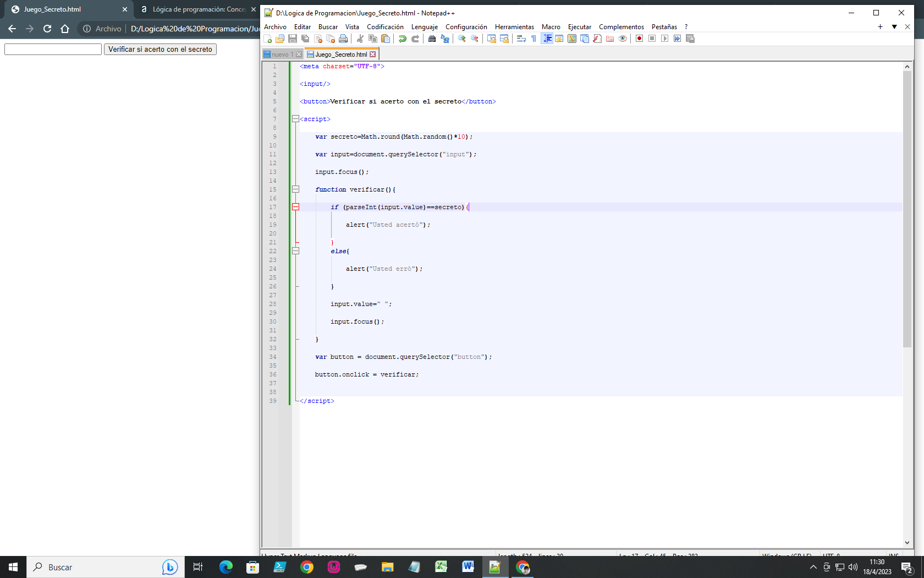Run macro multiple times icon

(678, 39)
